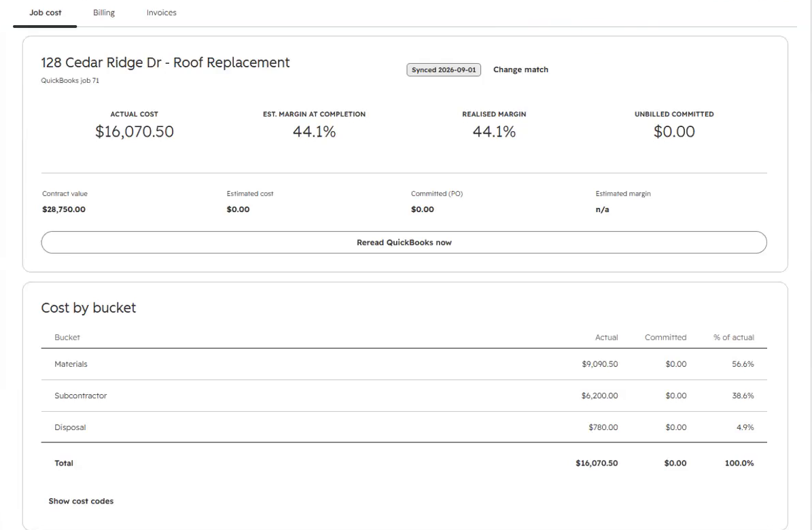Click Subcontractor actual amount $6,200.00

coord(600,396)
